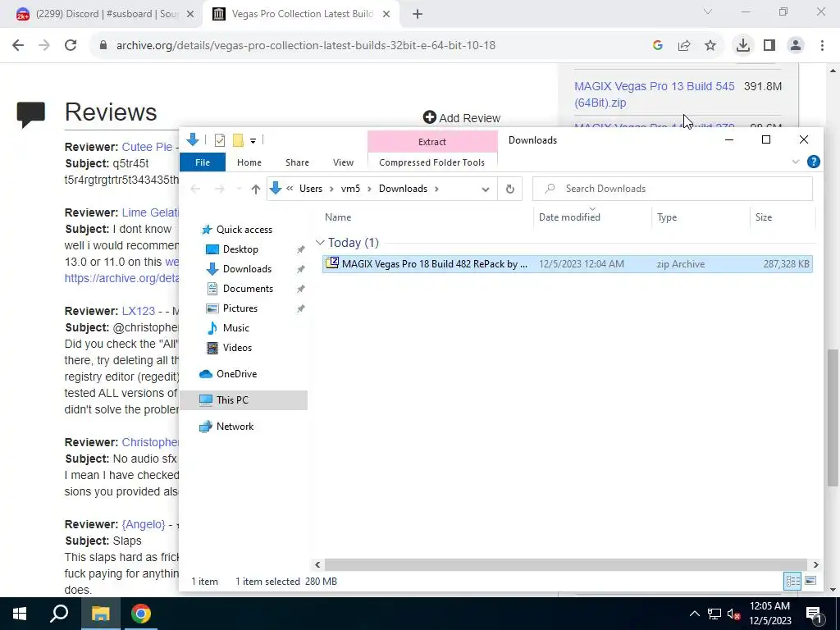This screenshot has width=840, height=630.
Task: Bookmark this page with the star
Action: coord(710,46)
